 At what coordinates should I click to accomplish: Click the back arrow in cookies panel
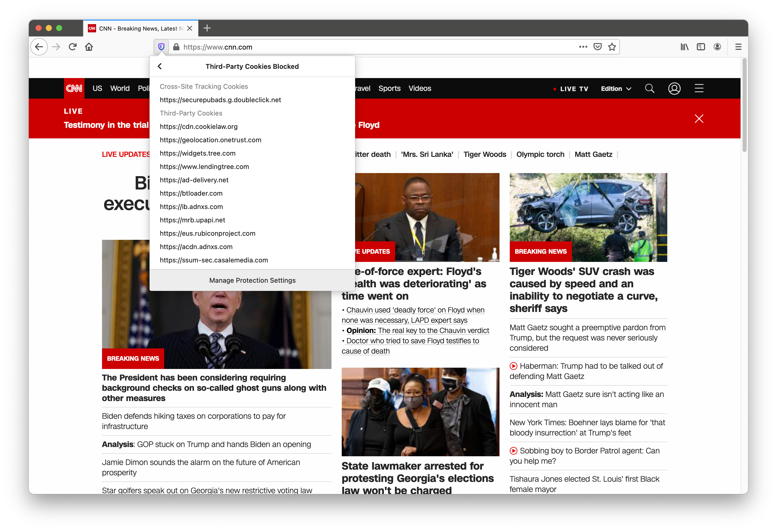tap(159, 66)
